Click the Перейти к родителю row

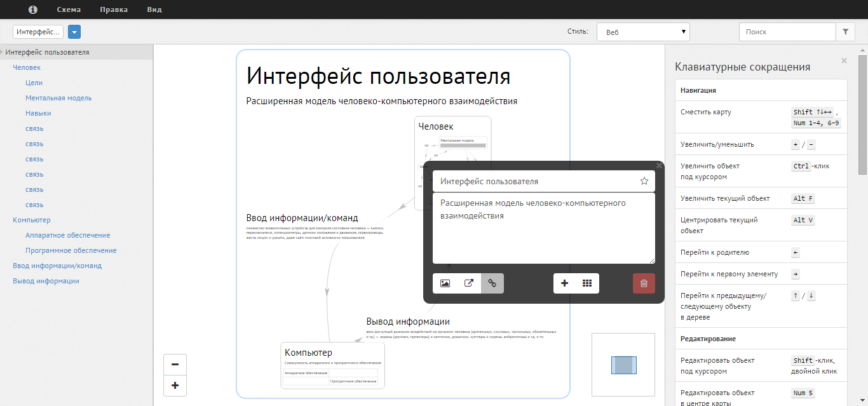coord(761,252)
